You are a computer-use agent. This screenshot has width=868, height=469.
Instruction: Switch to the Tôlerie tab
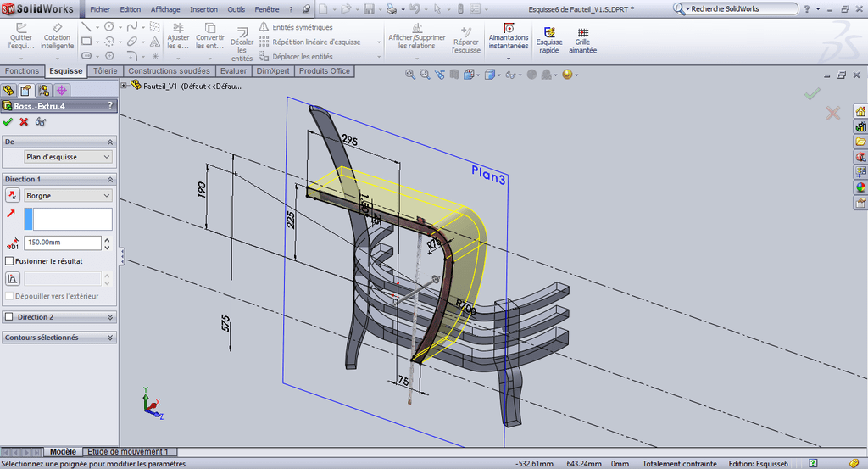point(105,71)
